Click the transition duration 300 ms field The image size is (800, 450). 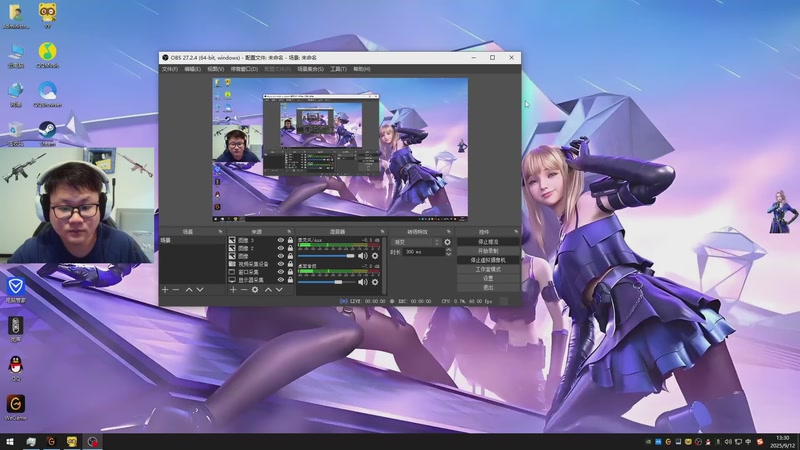[423, 252]
